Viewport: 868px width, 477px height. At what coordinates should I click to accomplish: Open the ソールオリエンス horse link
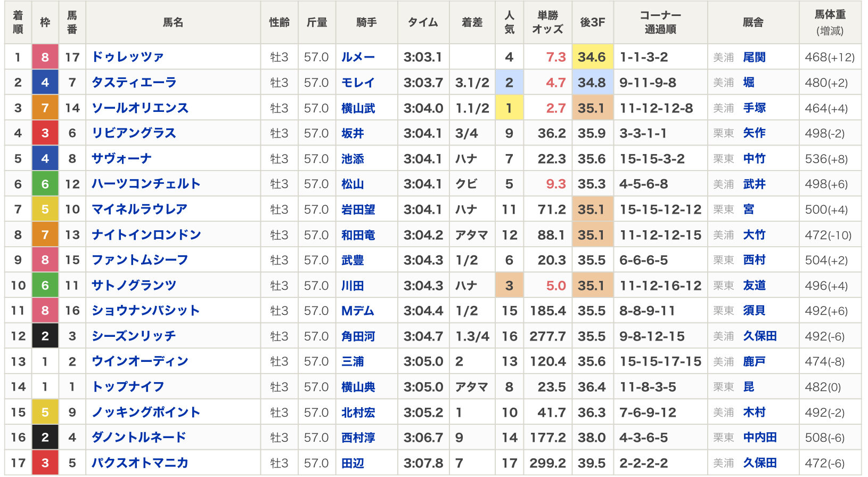(140, 108)
